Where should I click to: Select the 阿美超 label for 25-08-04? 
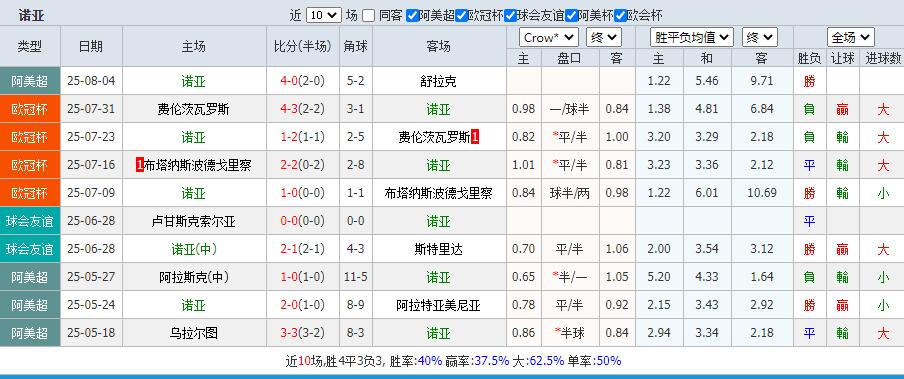pos(29,81)
